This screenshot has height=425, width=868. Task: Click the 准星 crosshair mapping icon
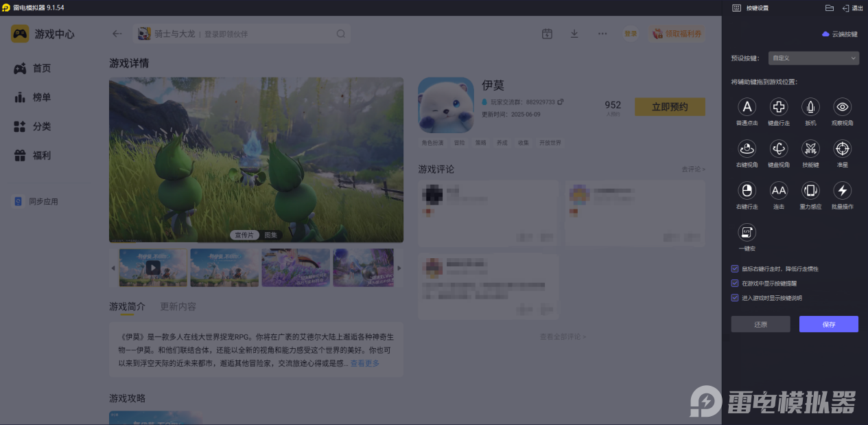pyautogui.click(x=842, y=149)
